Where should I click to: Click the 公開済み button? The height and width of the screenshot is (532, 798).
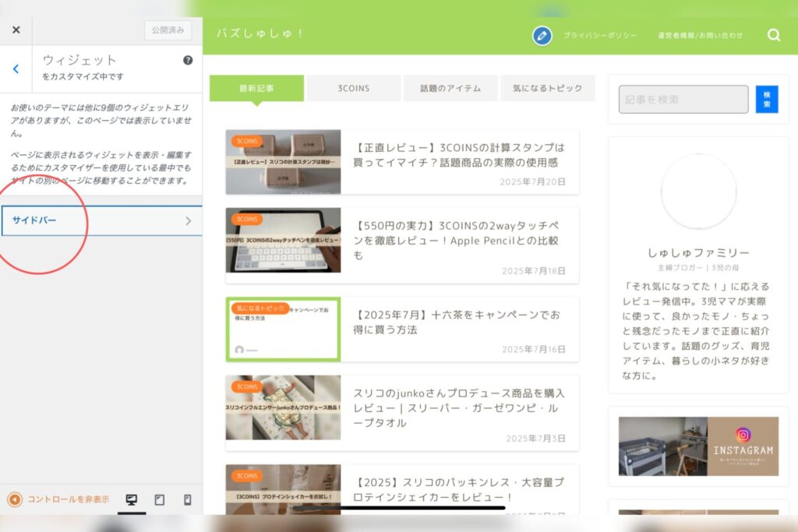coord(168,30)
